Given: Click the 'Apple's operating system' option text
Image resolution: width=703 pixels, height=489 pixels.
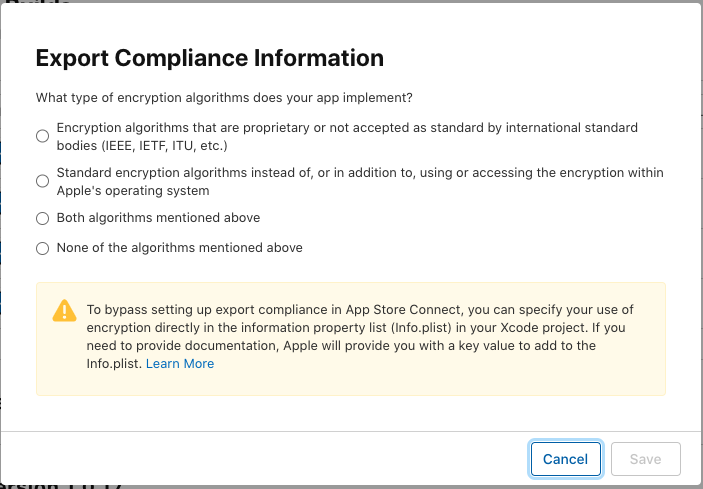Looking at the screenshot, I should [133, 191].
